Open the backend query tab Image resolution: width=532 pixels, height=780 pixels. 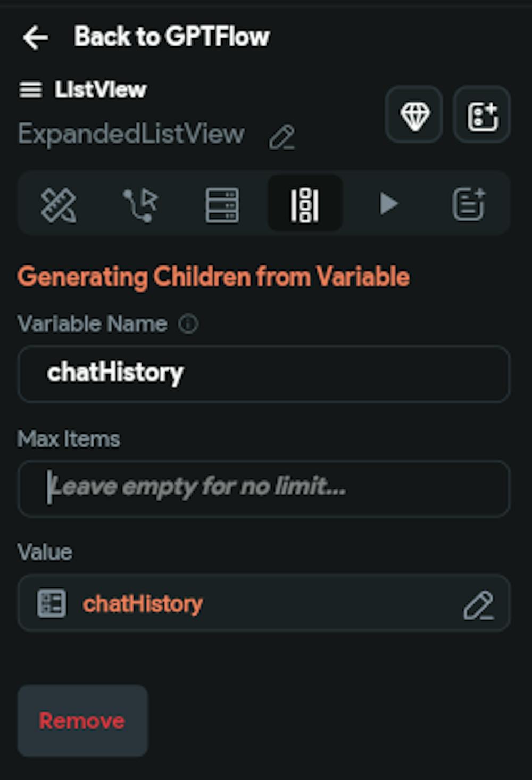[222, 204]
